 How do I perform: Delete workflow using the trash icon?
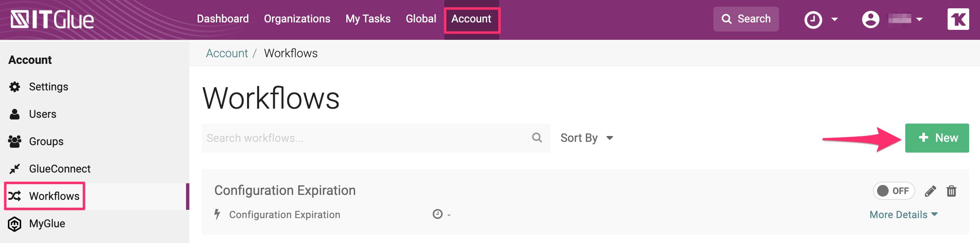click(951, 191)
